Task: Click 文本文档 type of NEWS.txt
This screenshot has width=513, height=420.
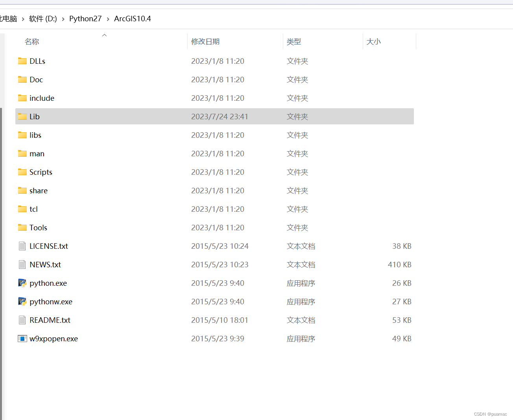Action: pos(301,265)
